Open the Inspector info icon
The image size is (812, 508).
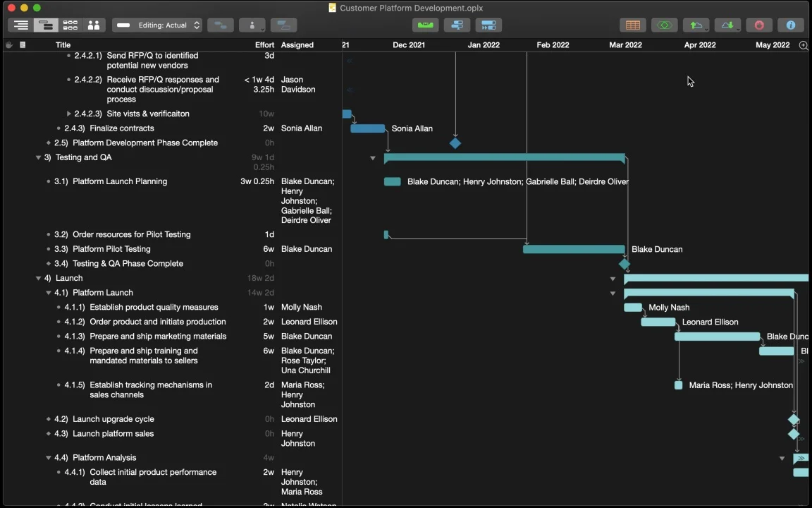tap(791, 25)
